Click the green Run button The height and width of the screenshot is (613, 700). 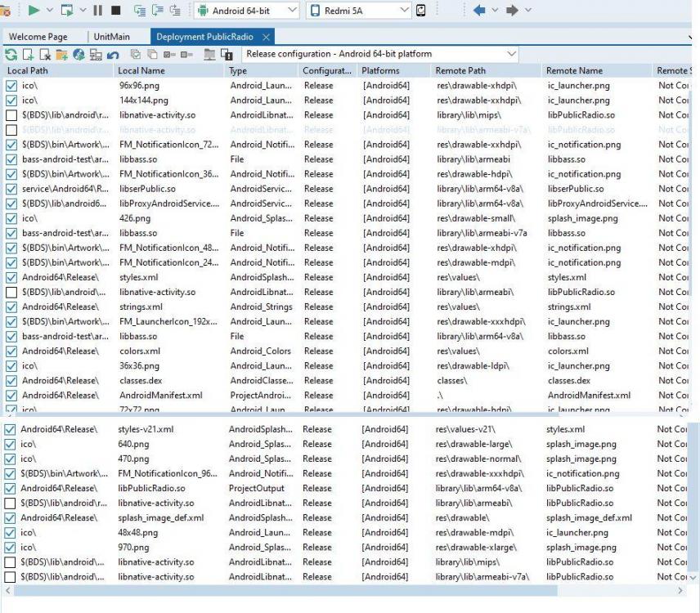[34, 10]
